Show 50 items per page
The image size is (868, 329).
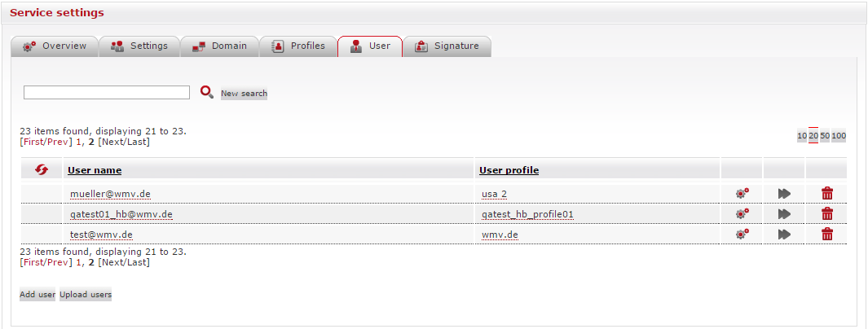point(825,136)
